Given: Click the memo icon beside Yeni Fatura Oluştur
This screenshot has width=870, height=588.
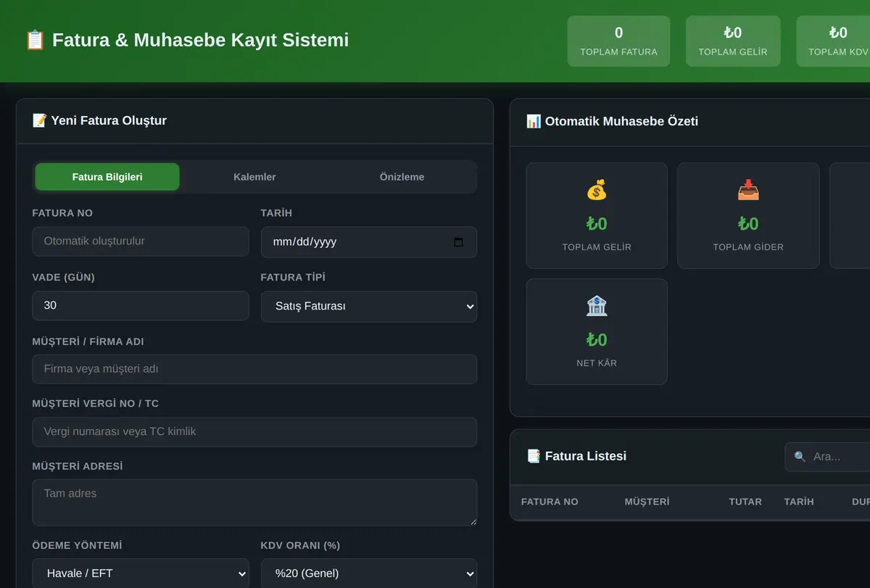Looking at the screenshot, I should [x=40, y=120].
